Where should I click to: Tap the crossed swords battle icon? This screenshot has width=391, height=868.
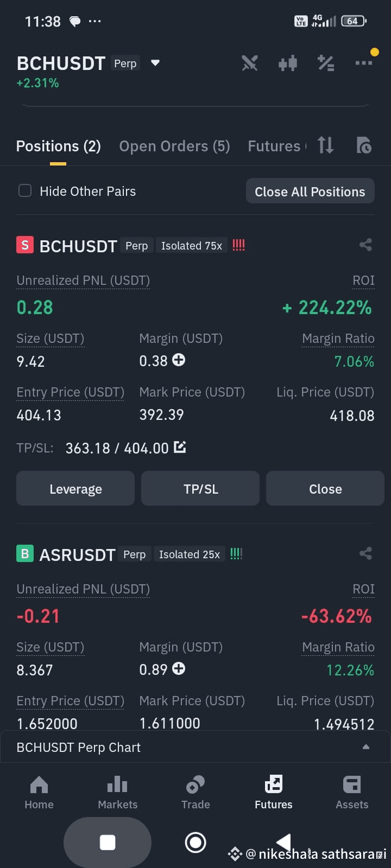tap(250, 63)
